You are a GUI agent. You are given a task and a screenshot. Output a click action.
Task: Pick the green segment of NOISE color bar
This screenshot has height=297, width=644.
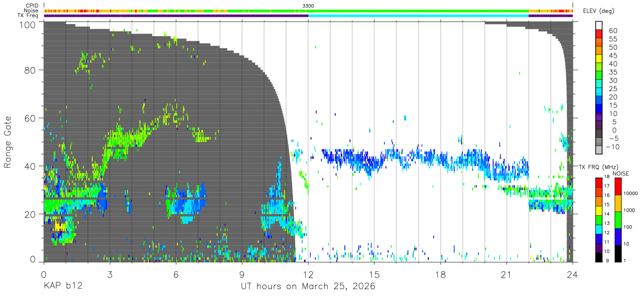coord(618,219)
